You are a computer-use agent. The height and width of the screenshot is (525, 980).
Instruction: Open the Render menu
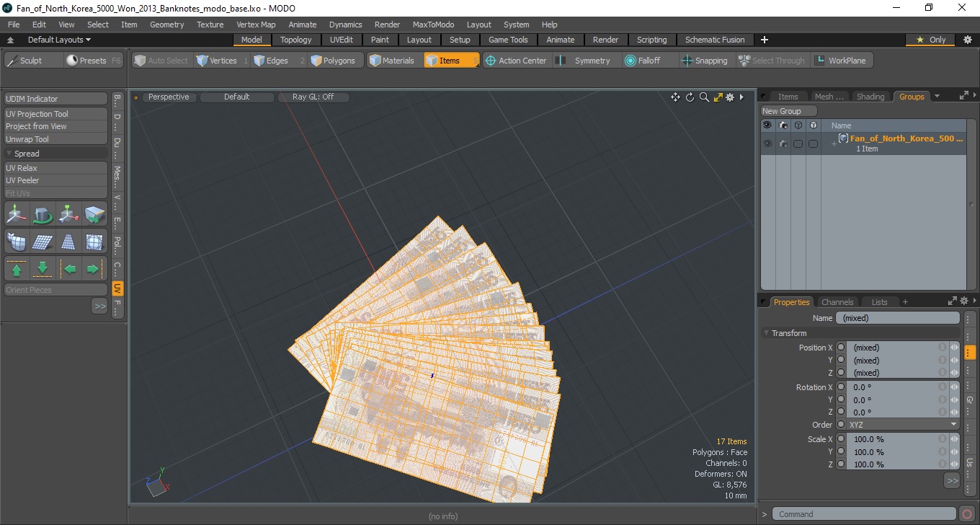click(x=387, y=25)
